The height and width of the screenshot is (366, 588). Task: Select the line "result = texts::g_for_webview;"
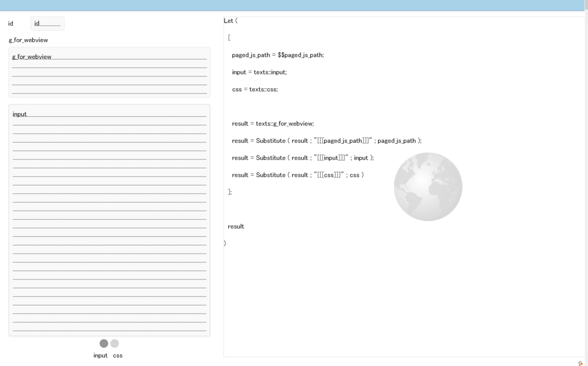(272, 123)
